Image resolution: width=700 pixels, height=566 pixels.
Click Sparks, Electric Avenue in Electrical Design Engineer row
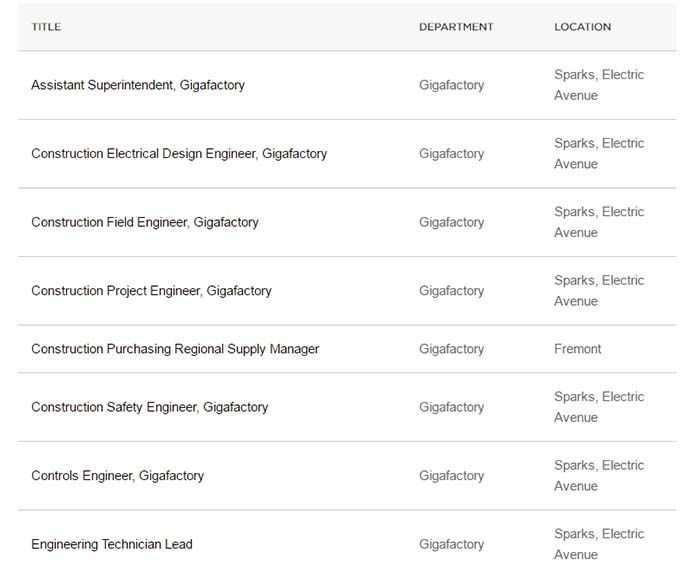pyautogui.click(x=599, y=154)
